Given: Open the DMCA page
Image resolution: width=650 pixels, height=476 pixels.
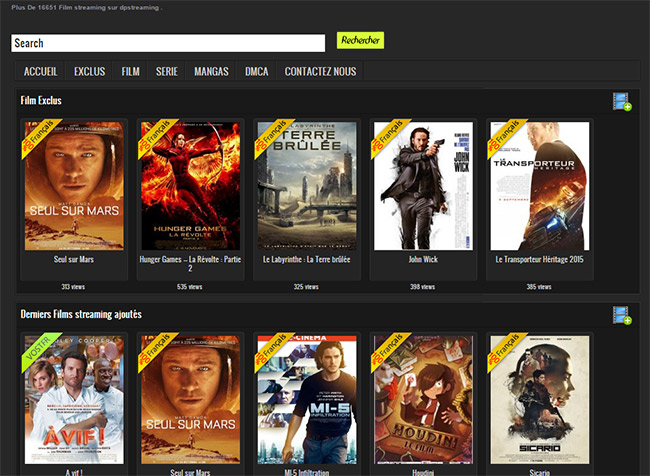Looking at the screenshot, I should click(257, 71).
